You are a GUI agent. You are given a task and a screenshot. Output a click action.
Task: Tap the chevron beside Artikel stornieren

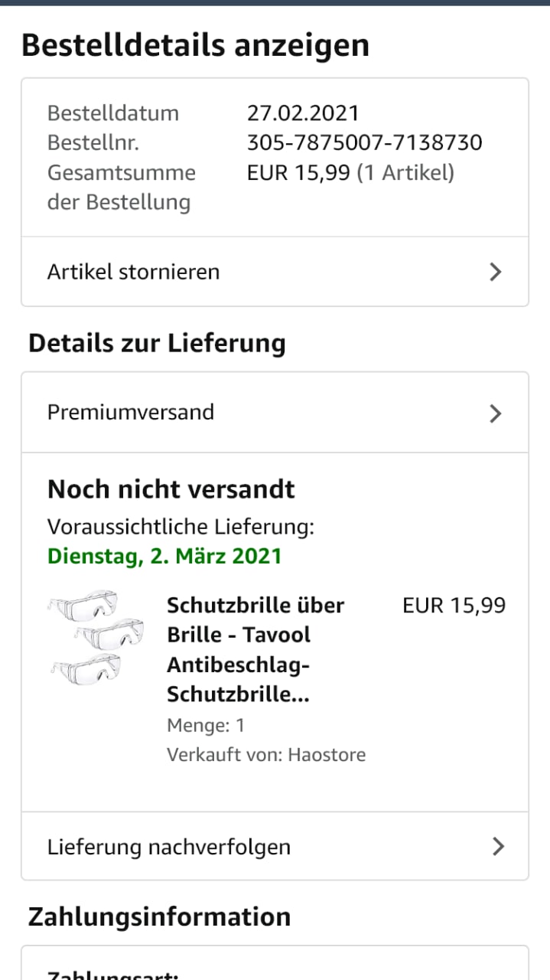click(496, 272)
